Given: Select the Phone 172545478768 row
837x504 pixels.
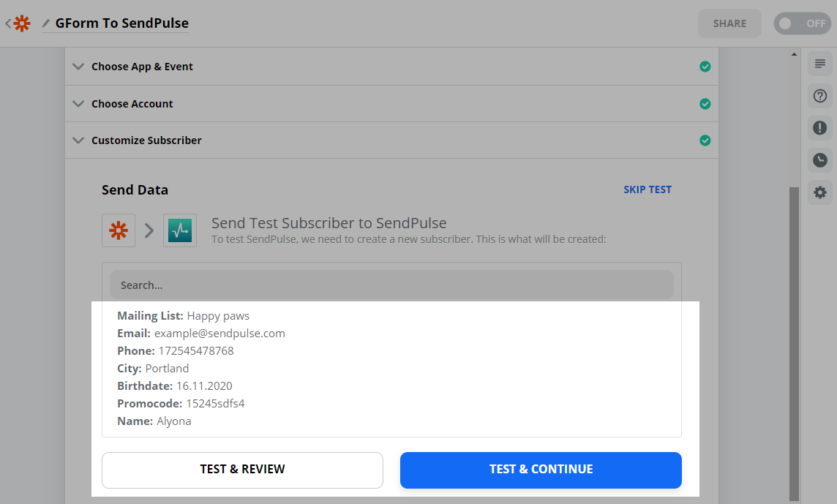Looking at the screenshot, I should 175,351.
